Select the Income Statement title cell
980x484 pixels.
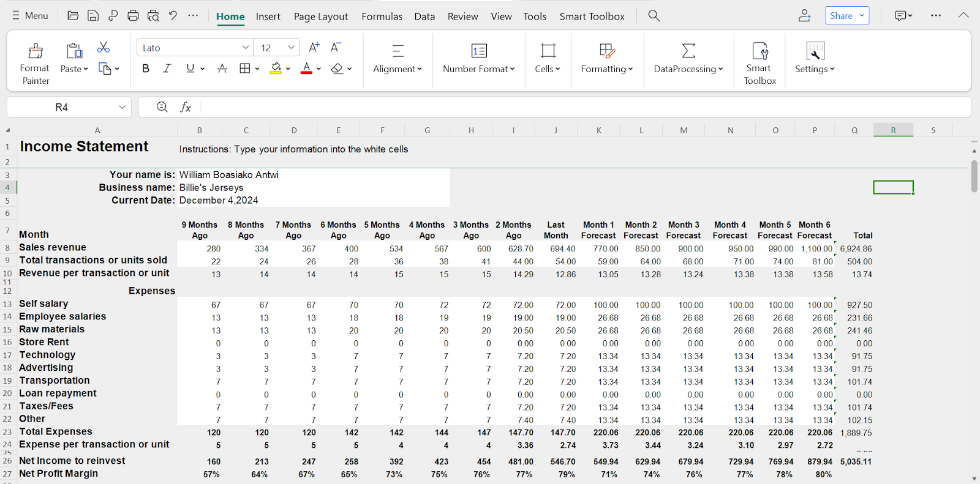pyautogui.click(x=97, y=146)
